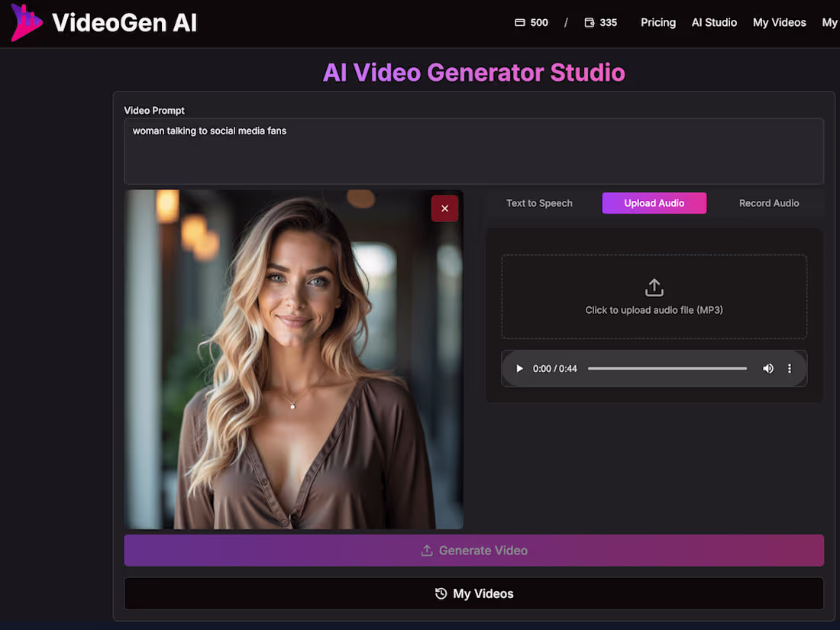Open the Pricing page
This screenshot has width=840, height=630.
pos(657,22)
